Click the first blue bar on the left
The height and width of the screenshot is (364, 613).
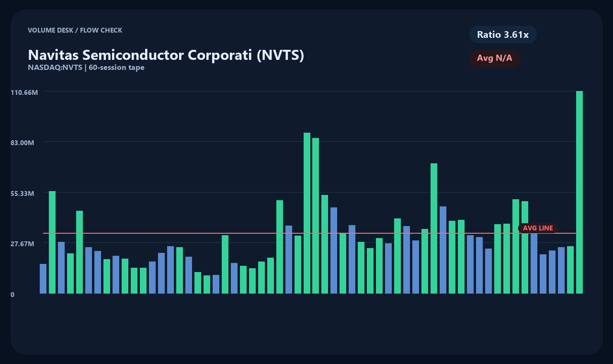pyautogui.click(x=43, y=279)
